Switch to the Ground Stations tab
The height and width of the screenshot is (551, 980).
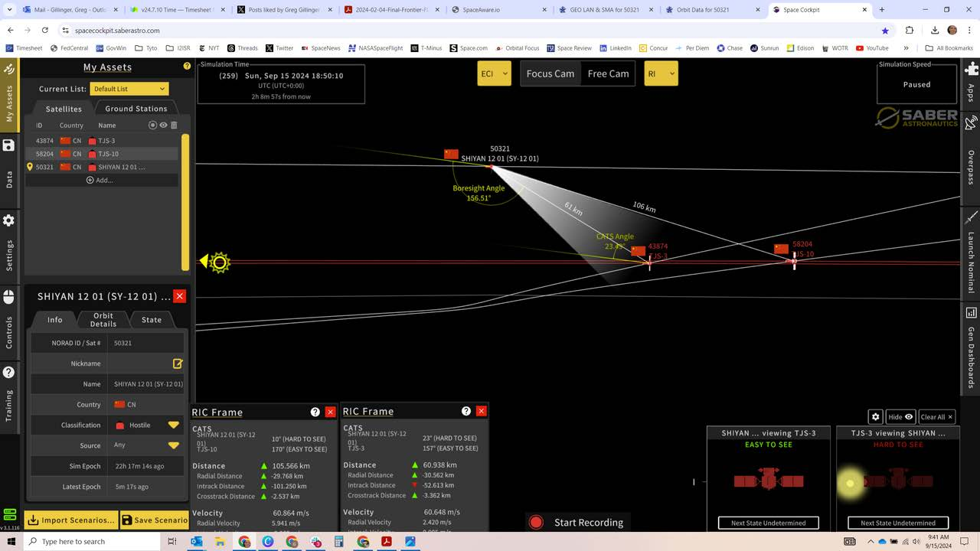(x=136, y=109)
